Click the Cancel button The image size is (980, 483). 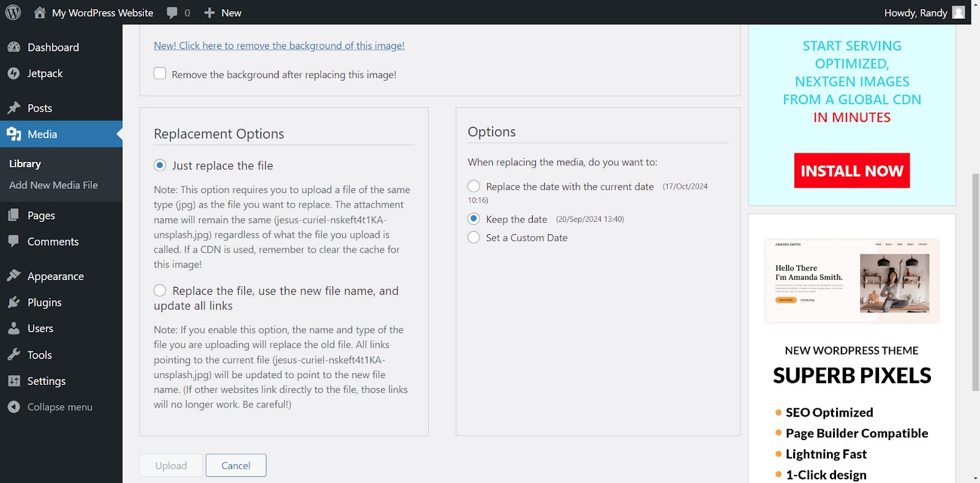(236, 465)
